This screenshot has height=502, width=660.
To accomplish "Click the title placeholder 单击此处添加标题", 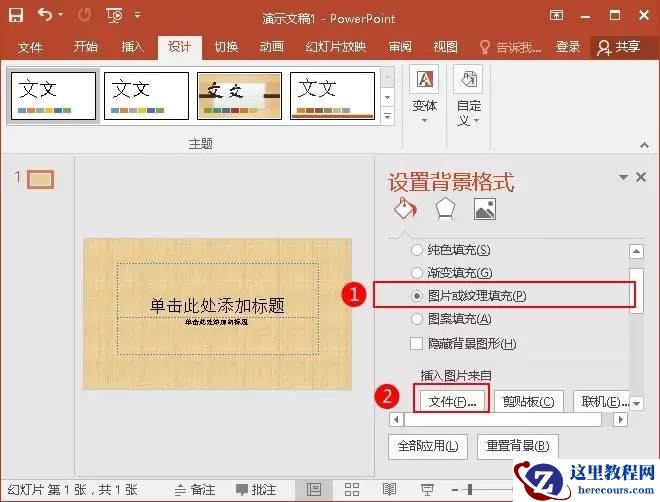I will (x=217, y=305).
